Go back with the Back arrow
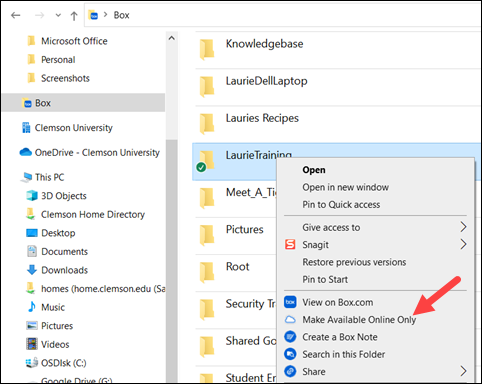 (16, 15)
